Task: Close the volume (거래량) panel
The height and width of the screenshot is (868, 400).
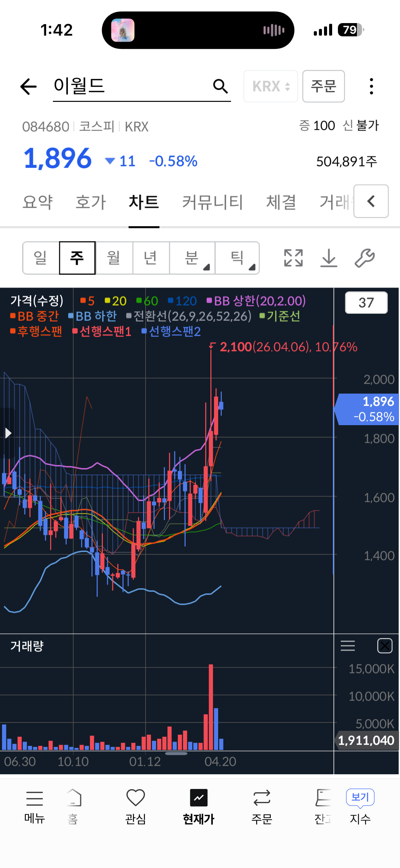Action: tap(385, 646)
